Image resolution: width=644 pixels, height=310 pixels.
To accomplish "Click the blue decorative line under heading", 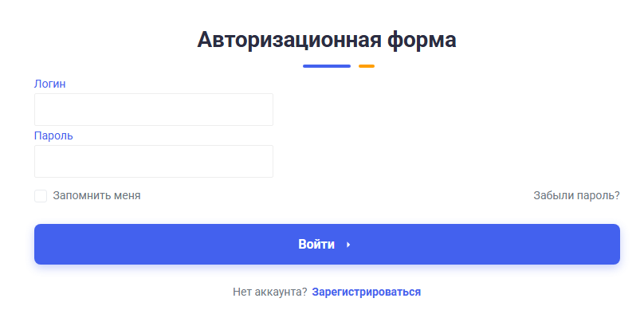I will pos(327,66).
